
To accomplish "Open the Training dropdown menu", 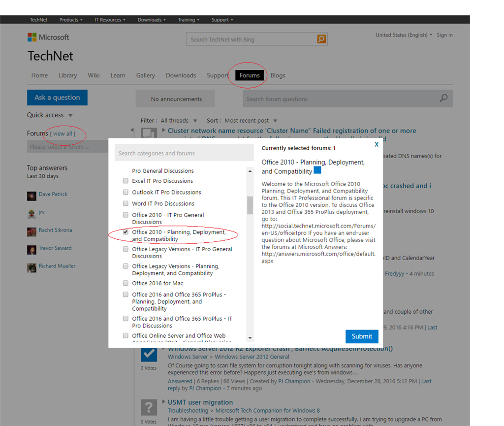I will click(x=189, y=20).
